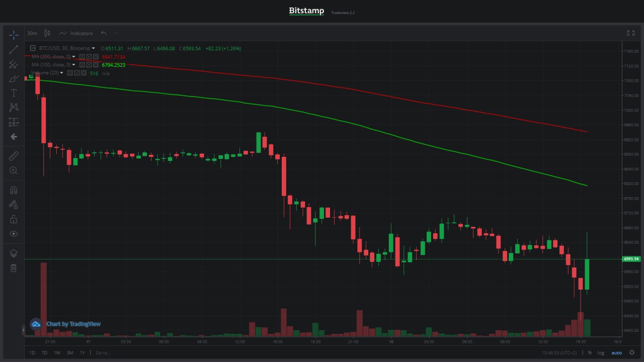Follow the Chart by TradingView link
This screenshot has height=362, width=644.
(x=73, y=324)
